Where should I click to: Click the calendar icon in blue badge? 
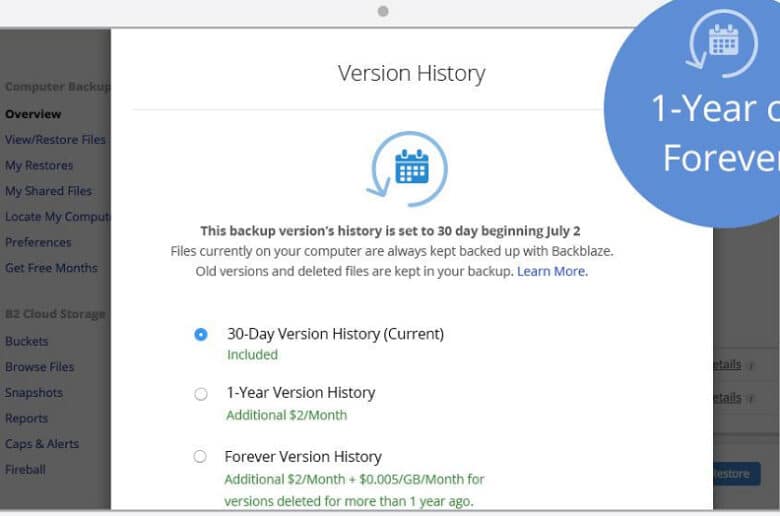(722, 43)
